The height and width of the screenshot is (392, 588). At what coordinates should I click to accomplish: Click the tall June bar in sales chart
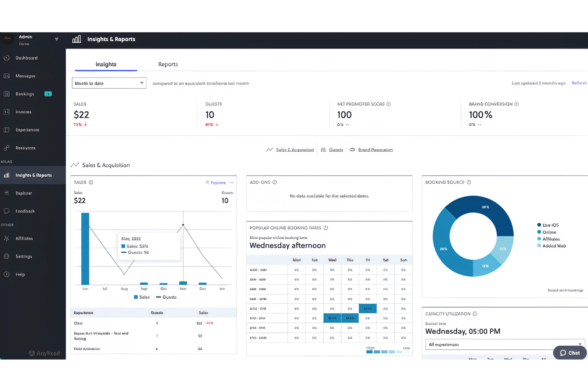coord(85,249)
